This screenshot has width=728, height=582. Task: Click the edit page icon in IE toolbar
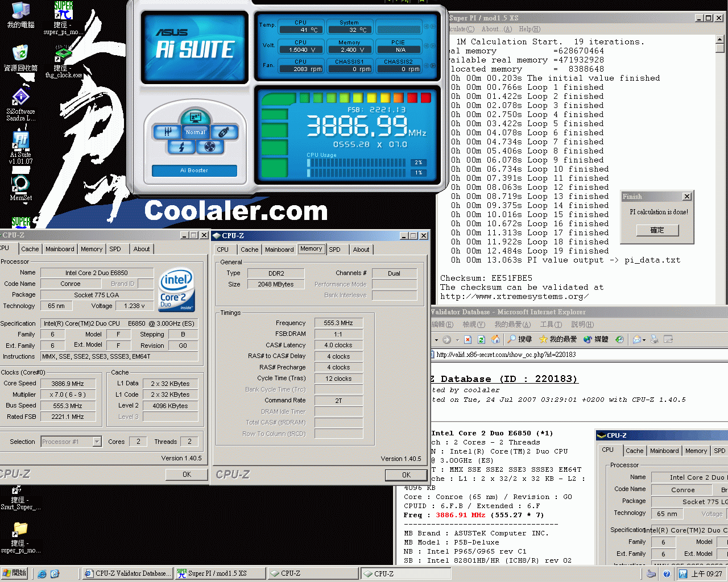coord(668,339)
